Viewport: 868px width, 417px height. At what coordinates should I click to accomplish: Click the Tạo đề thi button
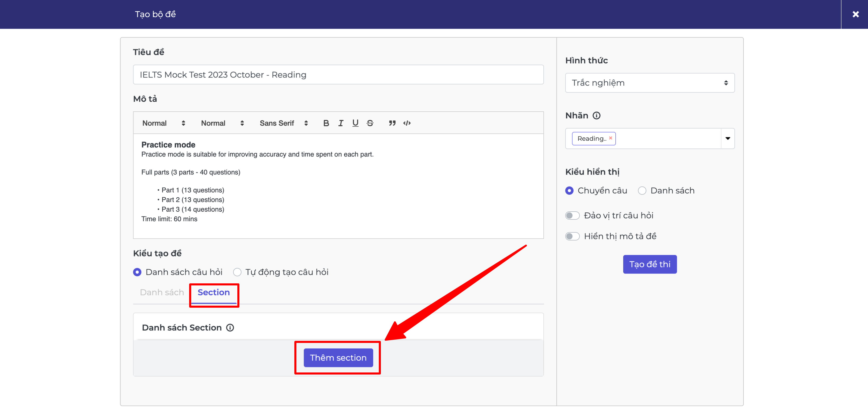pyautogui.click(x=650, y=264)
